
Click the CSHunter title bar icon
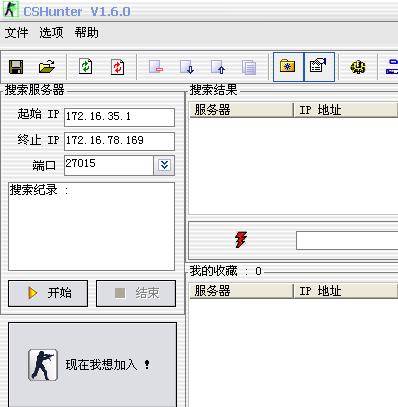[10, 10]
